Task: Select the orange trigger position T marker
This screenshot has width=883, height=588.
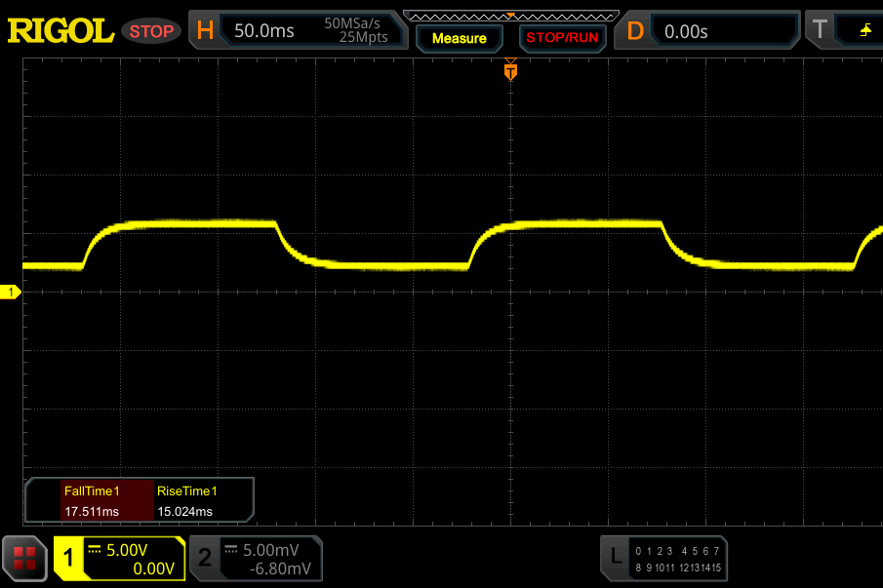Action: (x=510, y=71)
